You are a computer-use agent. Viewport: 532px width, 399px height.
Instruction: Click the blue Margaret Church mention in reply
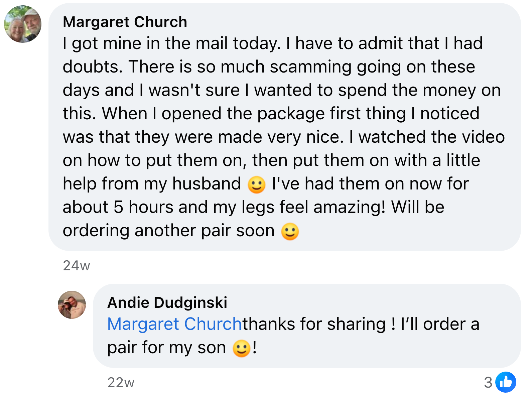[x=174, y=324]
